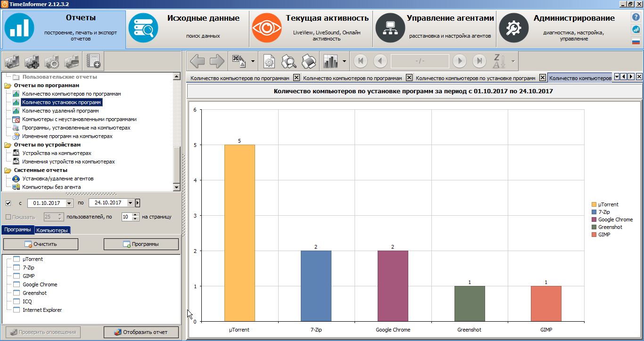Click the Excel export icon
The height and width of the screenshot is (341, 644).
[239, 61]
